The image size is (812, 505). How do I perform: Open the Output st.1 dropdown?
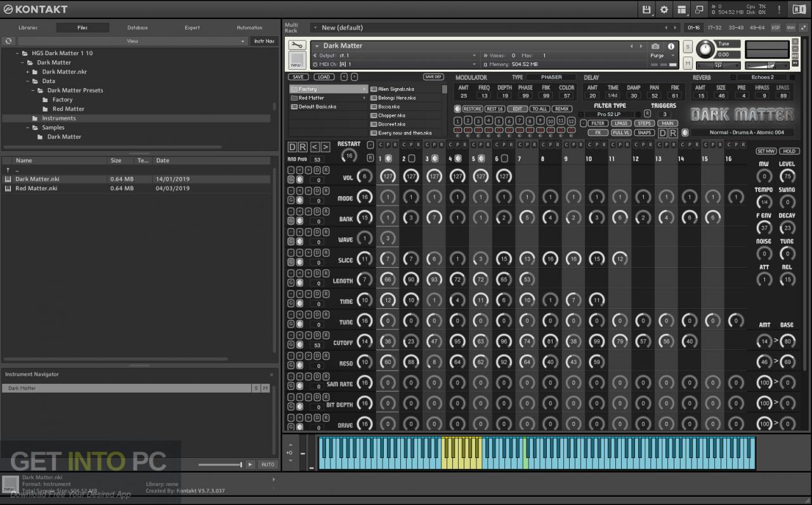tap(394, 56)
